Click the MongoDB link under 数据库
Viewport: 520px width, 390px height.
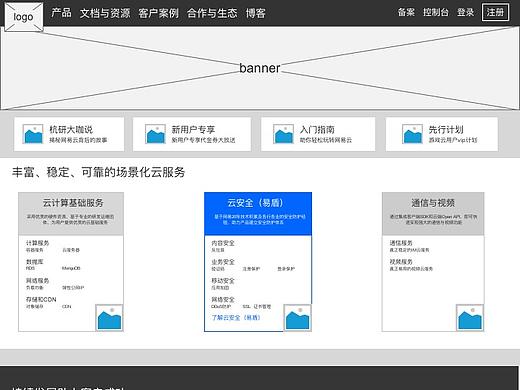[71, 268]
